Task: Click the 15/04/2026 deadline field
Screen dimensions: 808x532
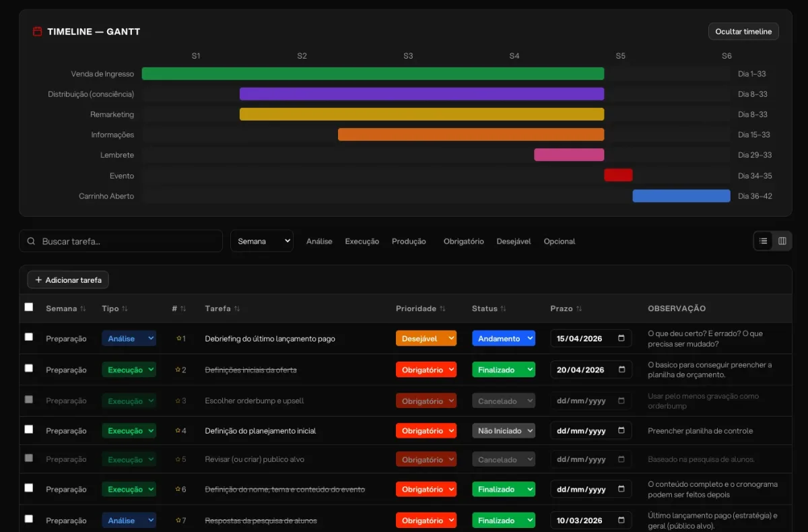Action: [x=591, y=339]
